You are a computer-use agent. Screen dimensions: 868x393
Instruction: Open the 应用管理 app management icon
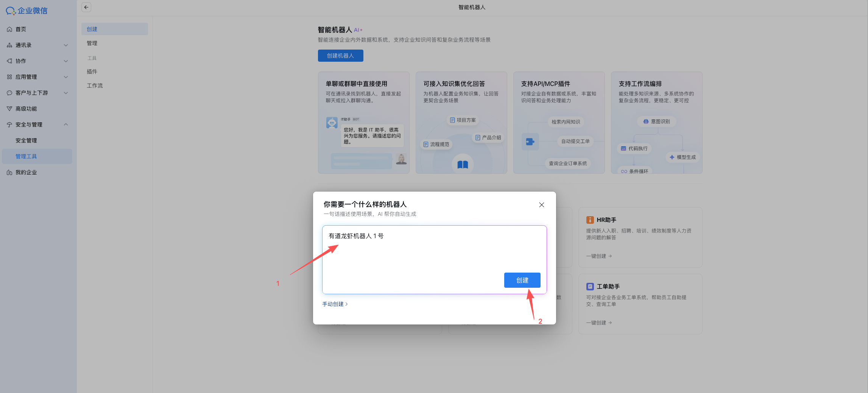(x=9, y=76)
